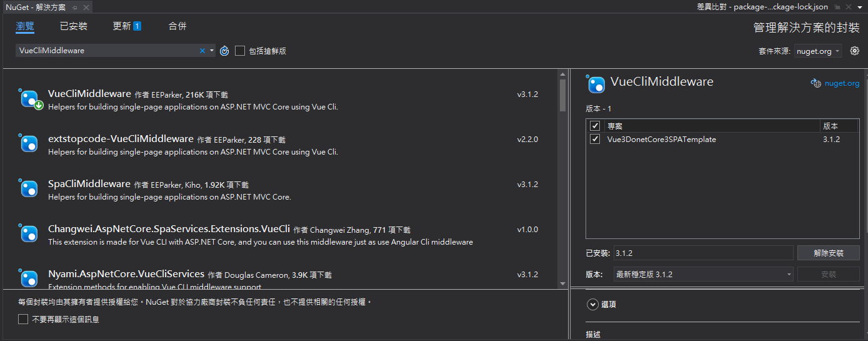
Task: Open the nuget.org link in details pane
Action: (x=842, y=83)
